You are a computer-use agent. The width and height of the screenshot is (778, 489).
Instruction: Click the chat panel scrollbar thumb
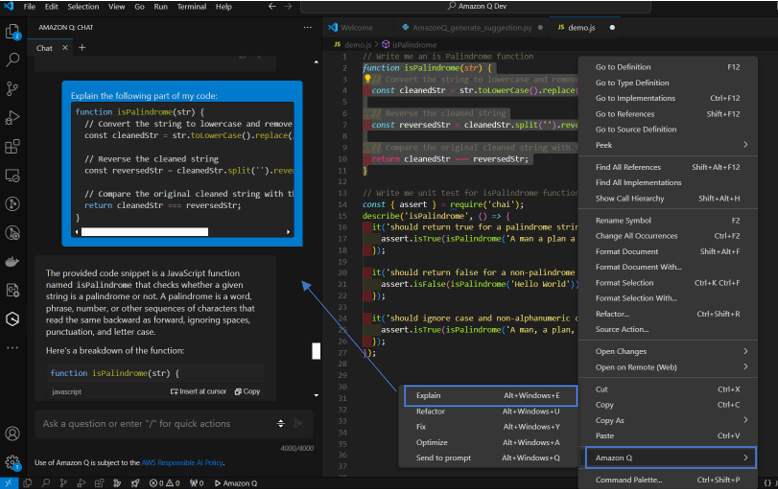coord(316,351)
